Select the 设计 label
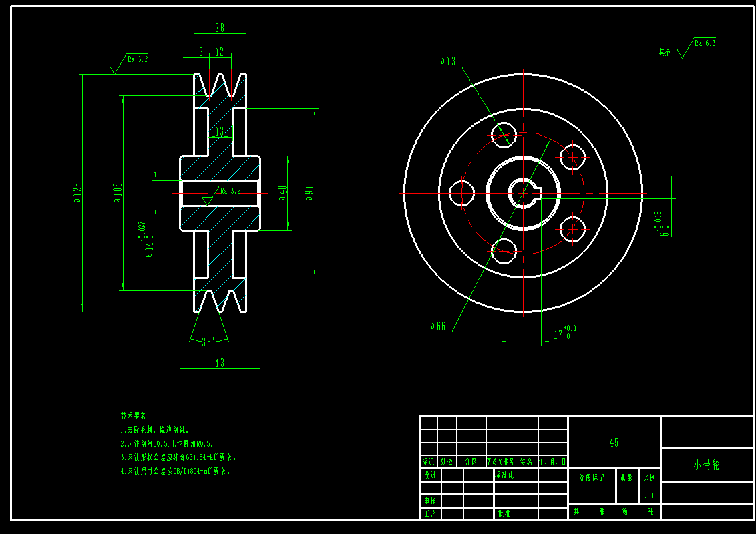The height and width of the screenshot is (534, 756). click(430, 475)
